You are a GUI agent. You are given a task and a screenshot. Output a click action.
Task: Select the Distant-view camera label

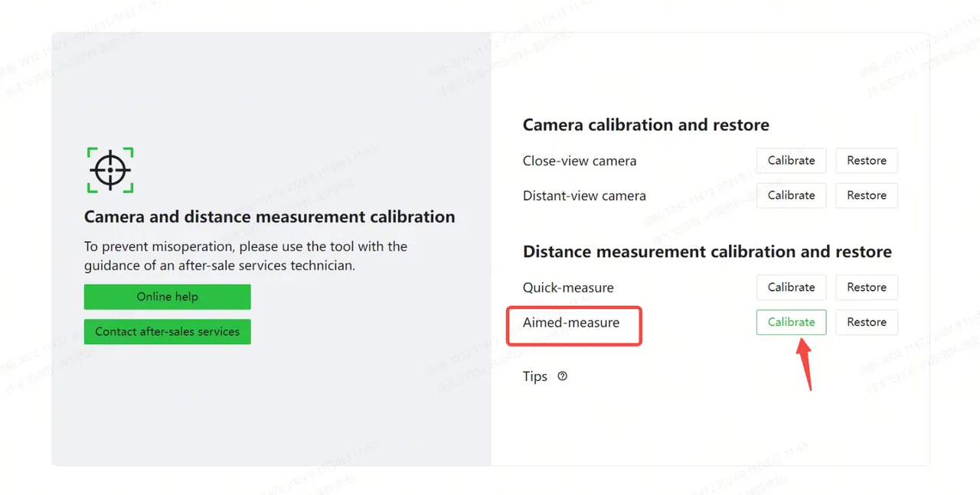click(x=584, y=196)
